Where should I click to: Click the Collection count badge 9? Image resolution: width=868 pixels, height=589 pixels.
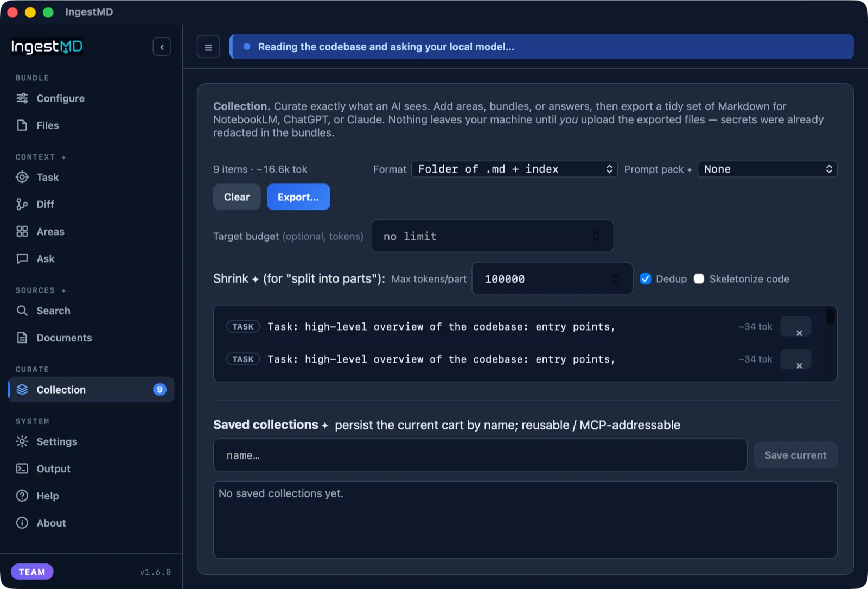159,390
